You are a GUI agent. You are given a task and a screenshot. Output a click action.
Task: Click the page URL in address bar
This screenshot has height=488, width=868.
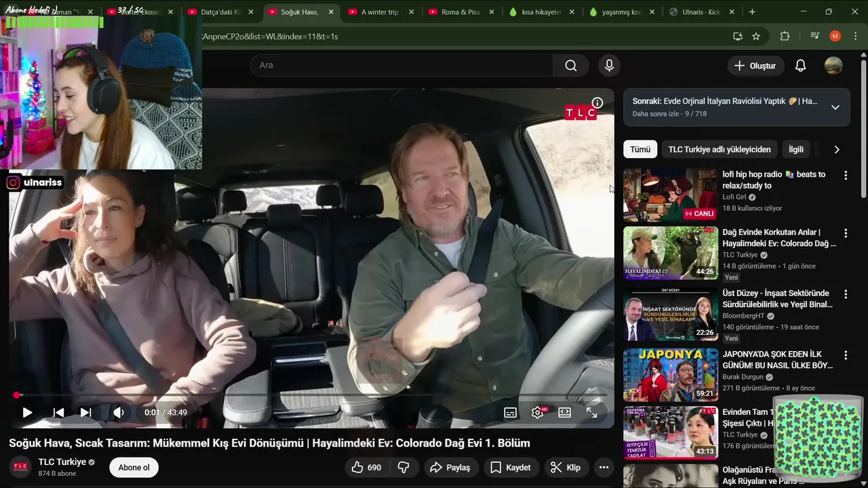click(x=270, y=37)
